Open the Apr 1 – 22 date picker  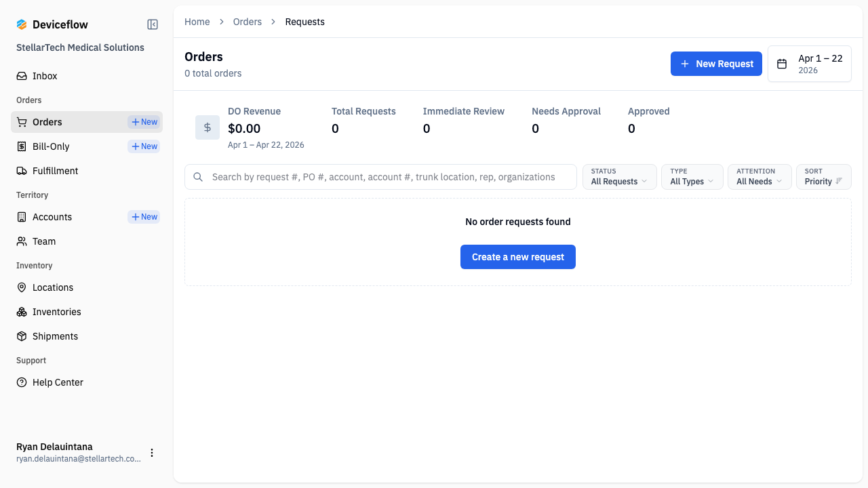[x=810, y=64]
